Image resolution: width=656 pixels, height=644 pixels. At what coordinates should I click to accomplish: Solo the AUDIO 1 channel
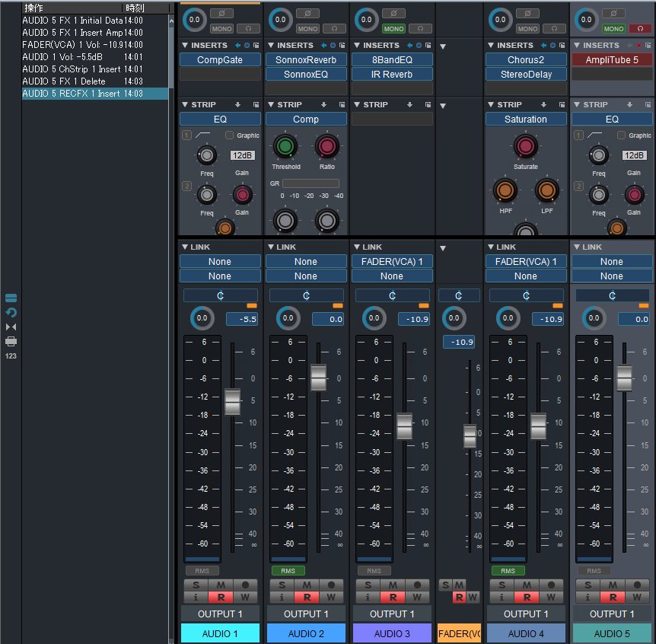point(196,585)
